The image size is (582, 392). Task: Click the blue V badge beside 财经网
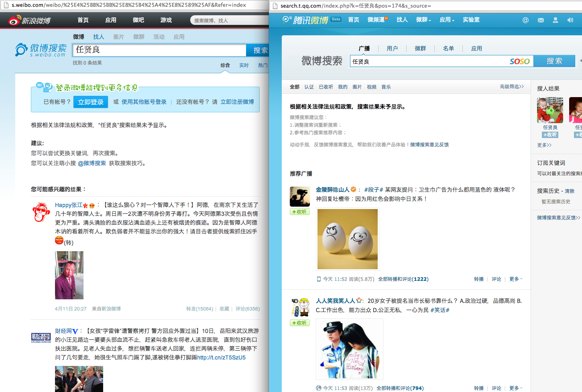coord(75,331)
